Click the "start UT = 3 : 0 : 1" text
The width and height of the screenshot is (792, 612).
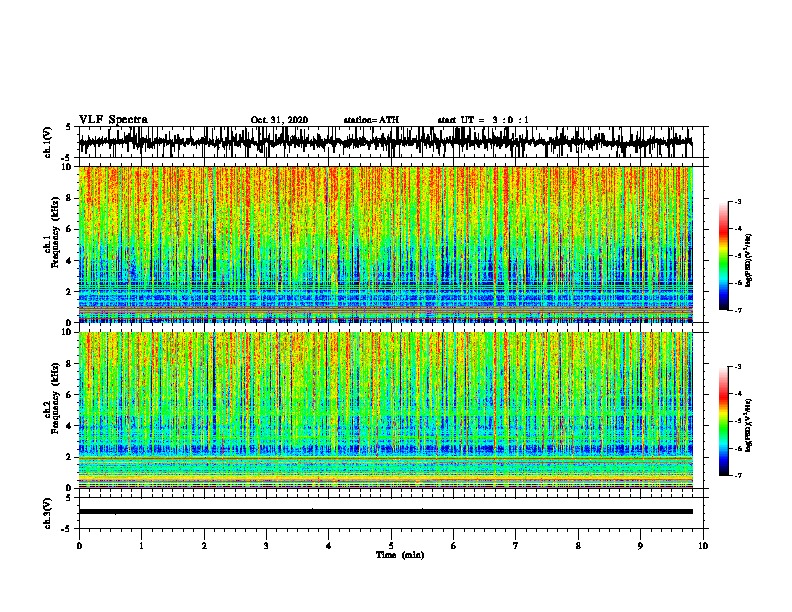coord(483,120)
